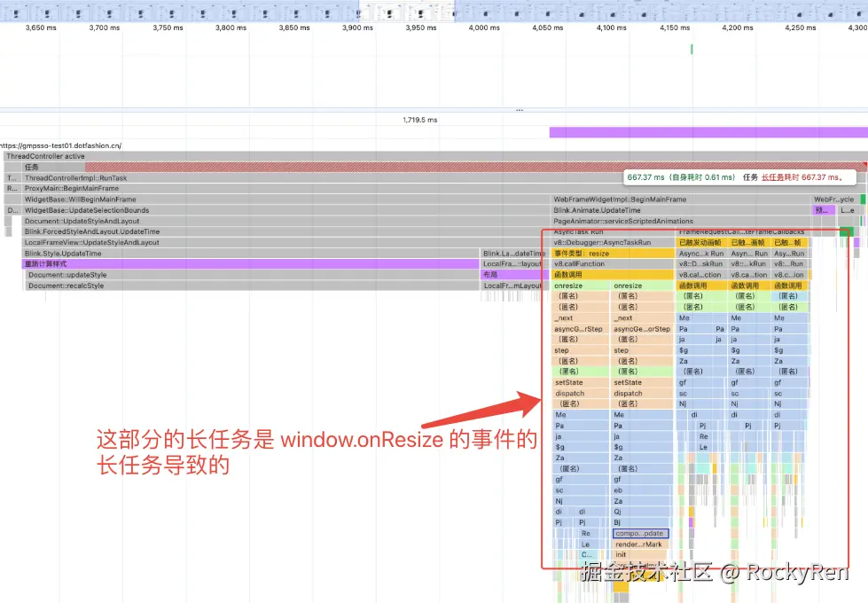This screenshot has height=603, width=868.
Task: Select the 事件类型: resize event bar
Action: (613, 253)
